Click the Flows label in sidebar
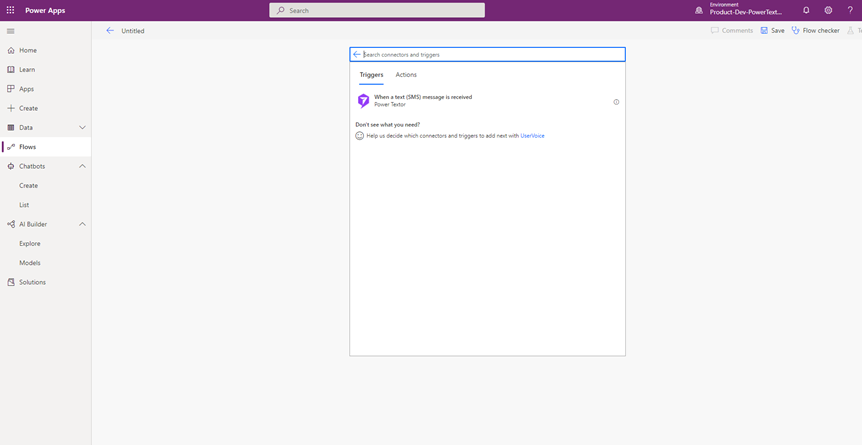 click(27, 147)
